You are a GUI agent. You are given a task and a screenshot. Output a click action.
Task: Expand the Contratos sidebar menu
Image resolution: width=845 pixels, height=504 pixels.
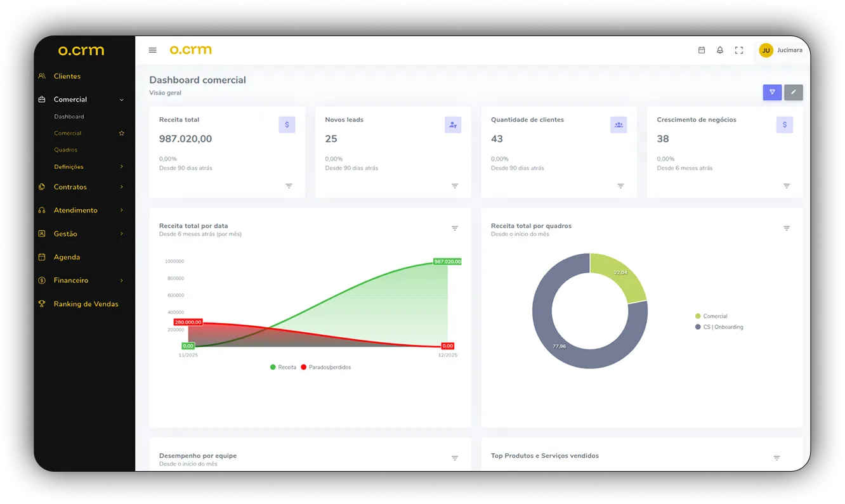point(122,187)
